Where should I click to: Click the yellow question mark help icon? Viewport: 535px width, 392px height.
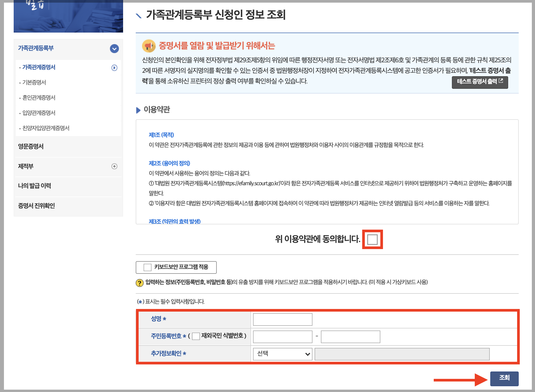coord(139,283)
